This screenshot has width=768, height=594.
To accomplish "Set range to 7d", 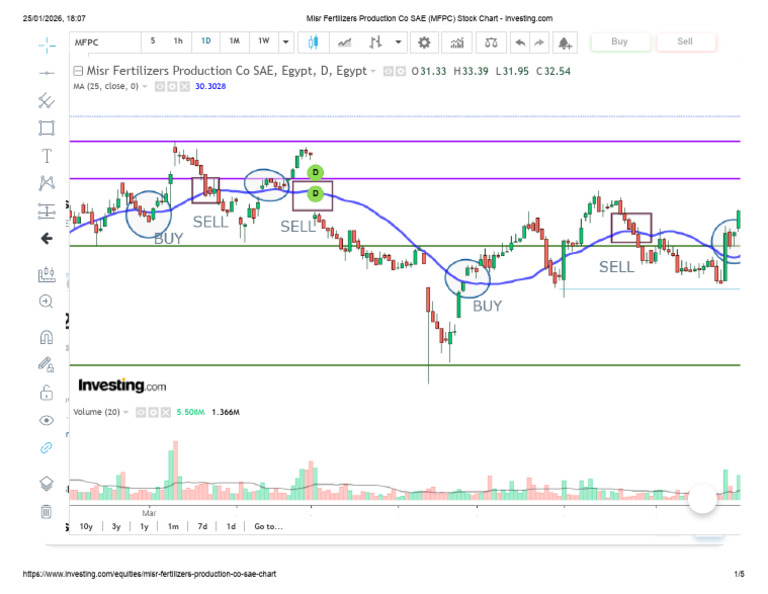I will [x=202, y=526].
